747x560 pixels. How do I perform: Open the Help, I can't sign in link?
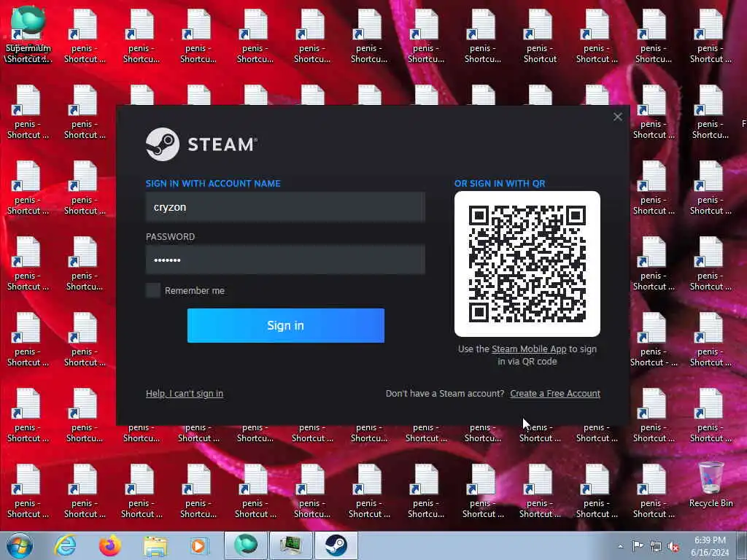tap(185, 393)
